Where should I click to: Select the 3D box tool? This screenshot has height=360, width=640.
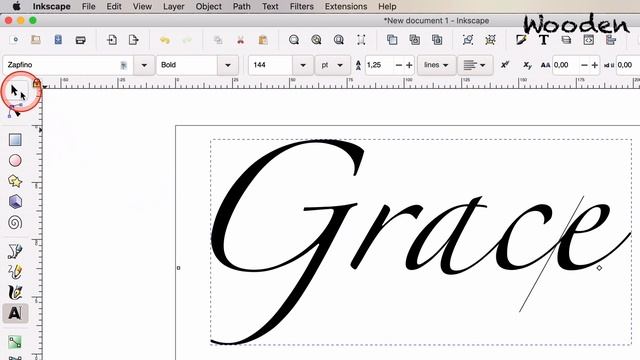click(x=15, y=202)
